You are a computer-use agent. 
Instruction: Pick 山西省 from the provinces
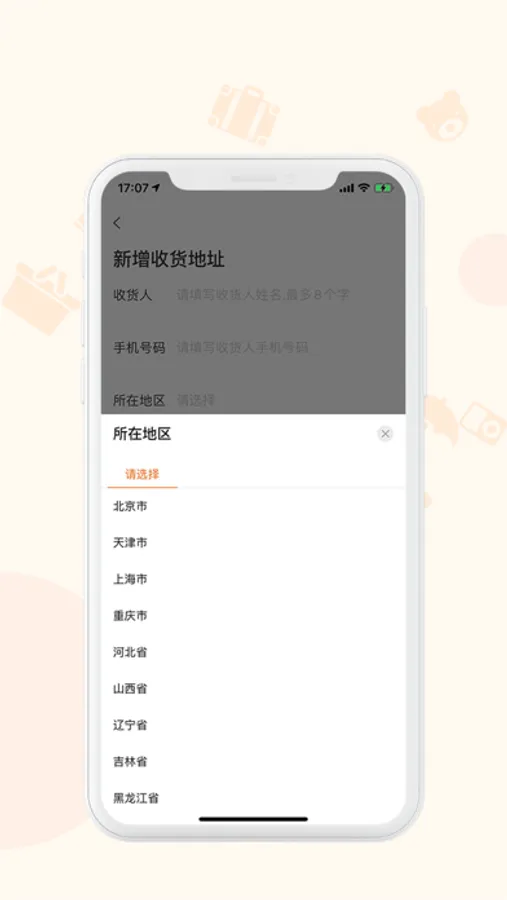coord(253,689)
